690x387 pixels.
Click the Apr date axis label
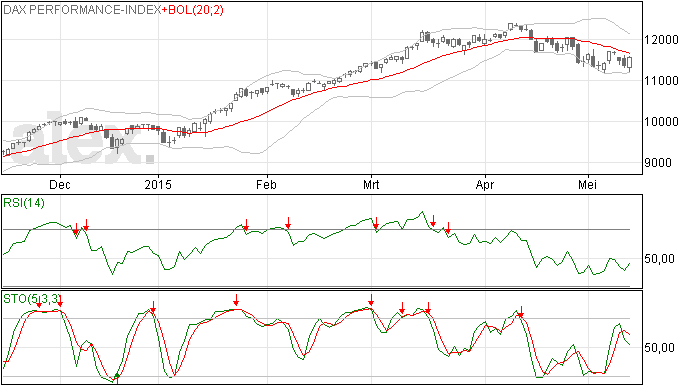tap(485, 184)
